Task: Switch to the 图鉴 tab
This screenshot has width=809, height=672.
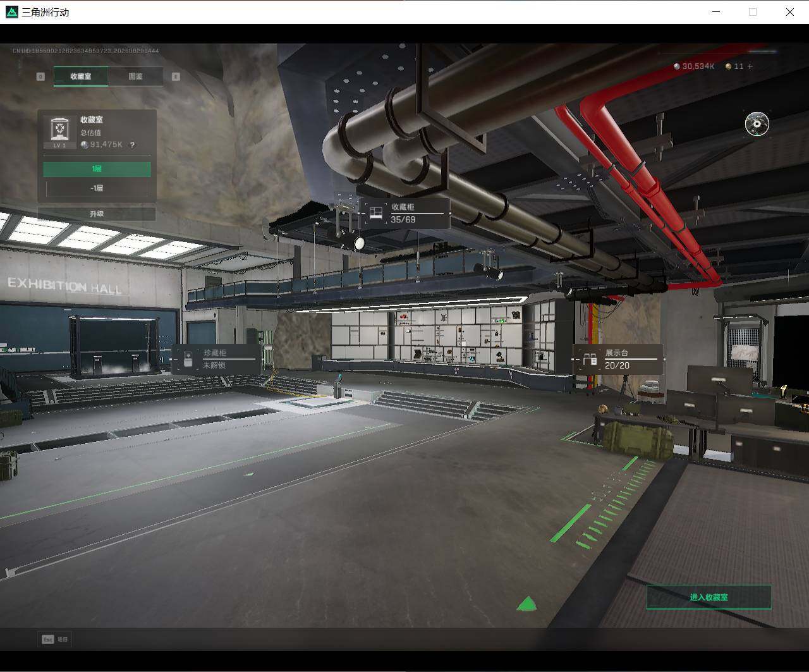Action: tap(136, 76)
